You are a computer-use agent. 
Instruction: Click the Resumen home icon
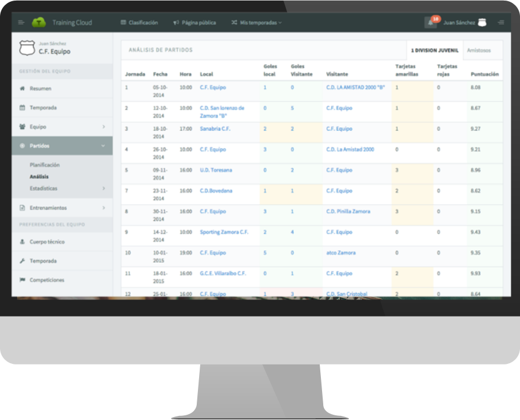[22, 89]
